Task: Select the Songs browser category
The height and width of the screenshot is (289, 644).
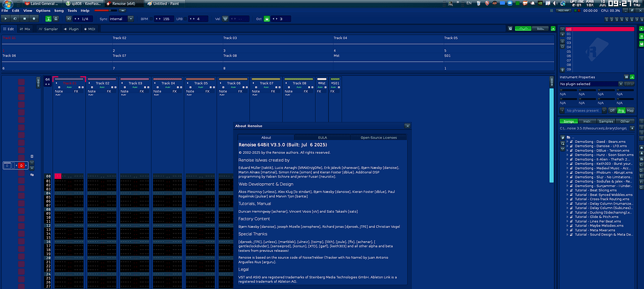Action: click(x=569, y=122)
